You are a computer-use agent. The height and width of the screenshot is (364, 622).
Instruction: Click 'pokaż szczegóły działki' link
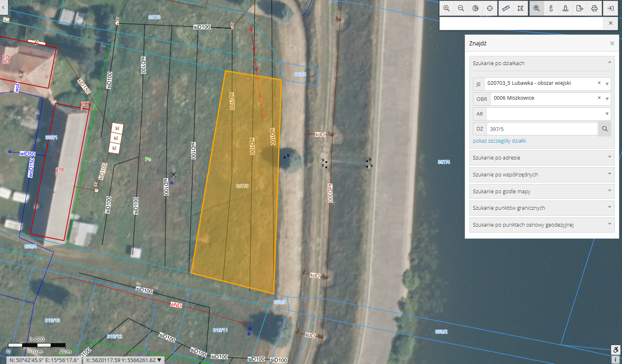click(x=499, y=141)
